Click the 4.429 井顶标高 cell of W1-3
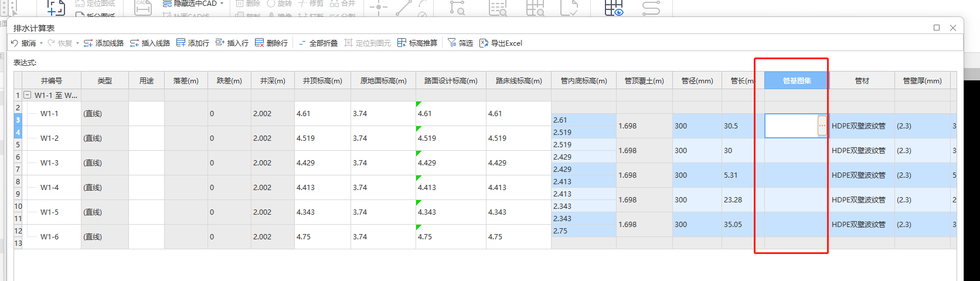Viewport: 980px width, 281px height. point(322,162)
